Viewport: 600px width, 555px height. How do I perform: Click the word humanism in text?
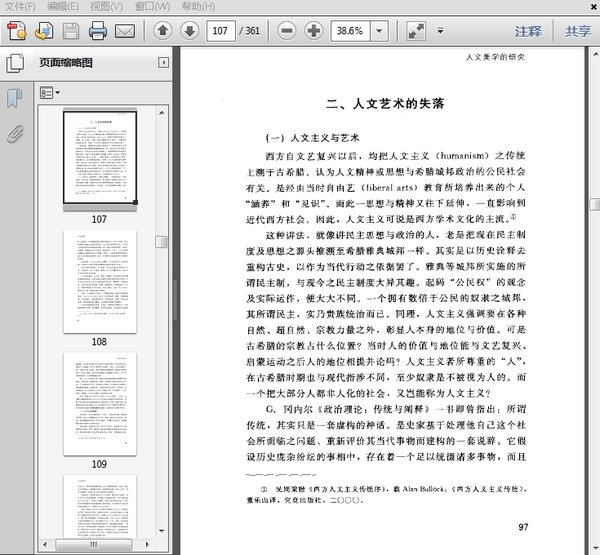(462, 155)
